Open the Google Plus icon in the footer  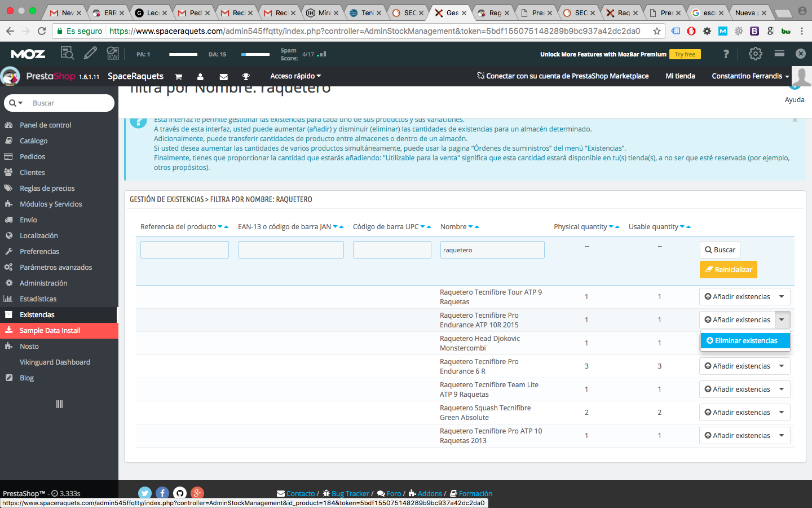coord(197,493)
